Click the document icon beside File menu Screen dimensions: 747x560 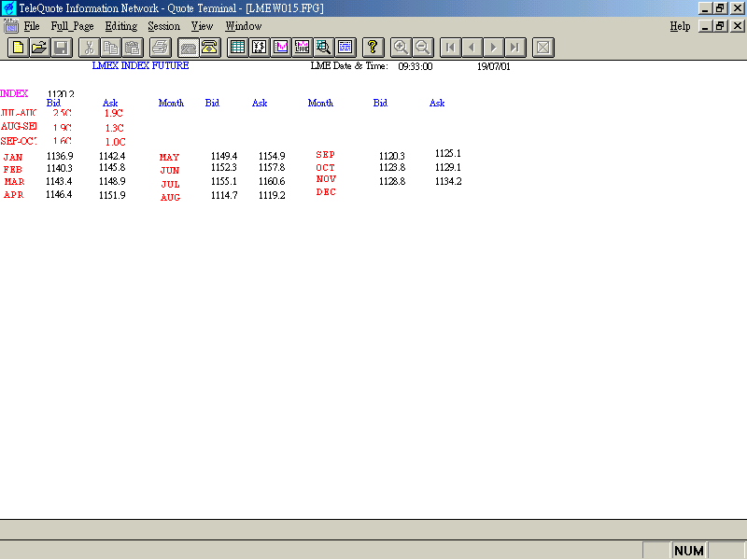tap(10, 26)
